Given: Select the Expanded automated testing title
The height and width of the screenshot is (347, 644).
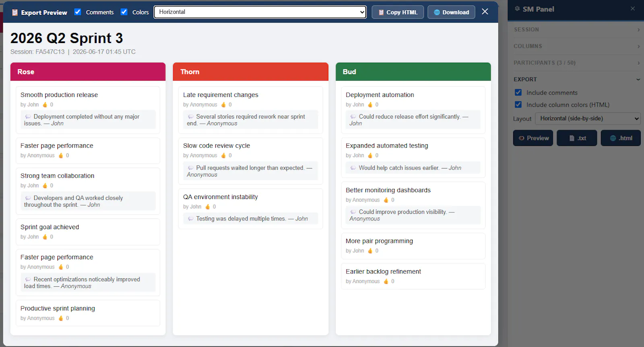Looking at the screenshot, I should pos(387,146).
